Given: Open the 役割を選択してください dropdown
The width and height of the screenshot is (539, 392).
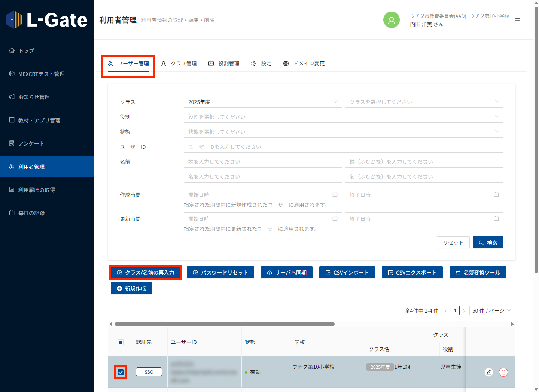Looking at the screenshot, I should 343,117.
